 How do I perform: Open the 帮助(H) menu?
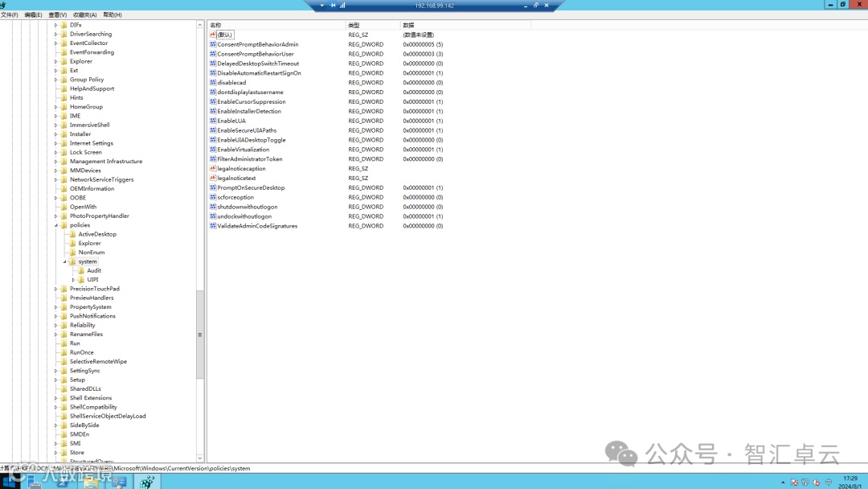tap(113, 15)
